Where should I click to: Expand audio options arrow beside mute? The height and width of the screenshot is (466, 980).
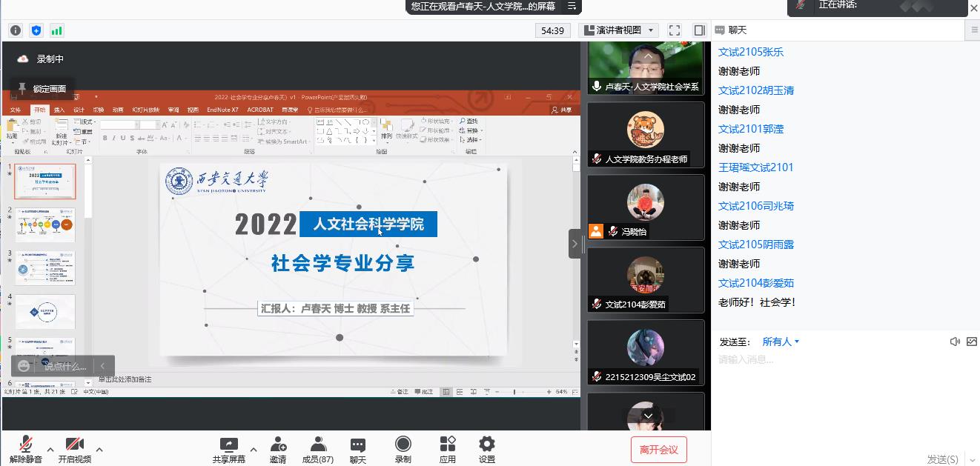point(50,449)
